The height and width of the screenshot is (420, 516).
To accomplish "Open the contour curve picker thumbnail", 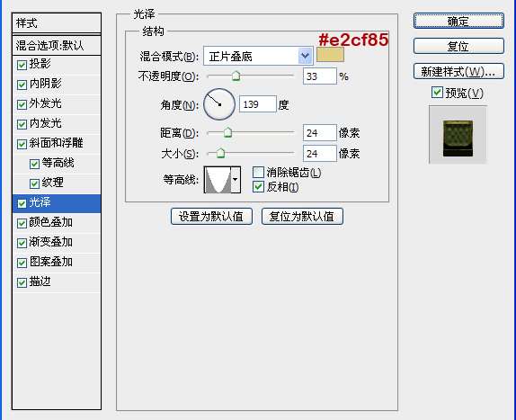I will click(218, 180).
